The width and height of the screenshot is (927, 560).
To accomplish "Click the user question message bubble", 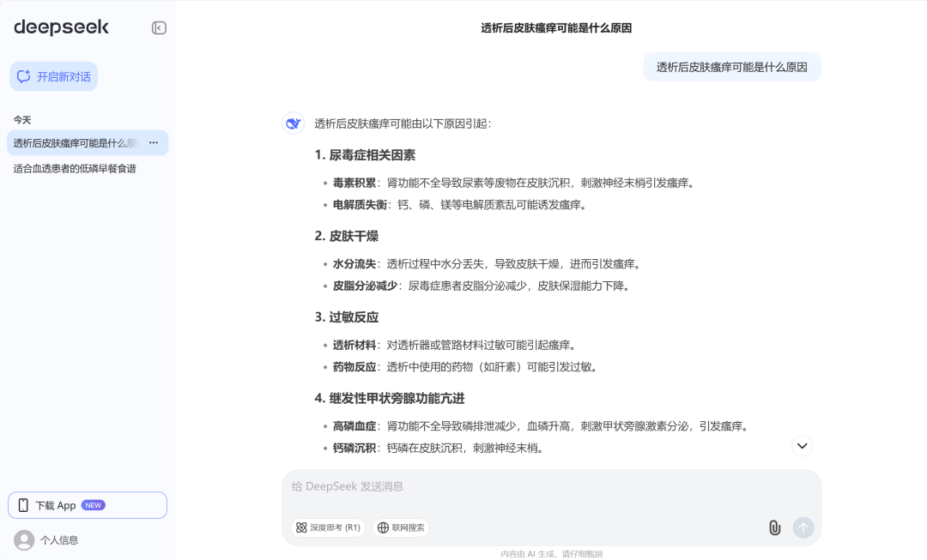I will 731,67.
